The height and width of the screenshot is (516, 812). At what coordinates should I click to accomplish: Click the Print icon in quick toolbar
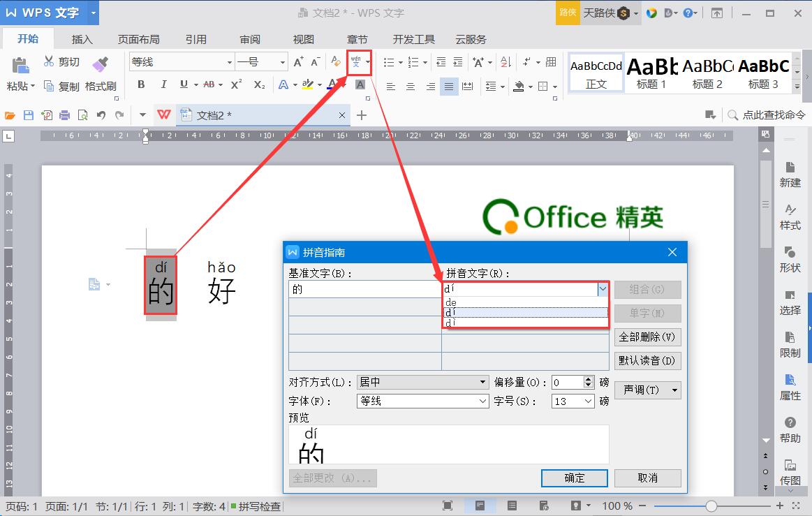64,115
